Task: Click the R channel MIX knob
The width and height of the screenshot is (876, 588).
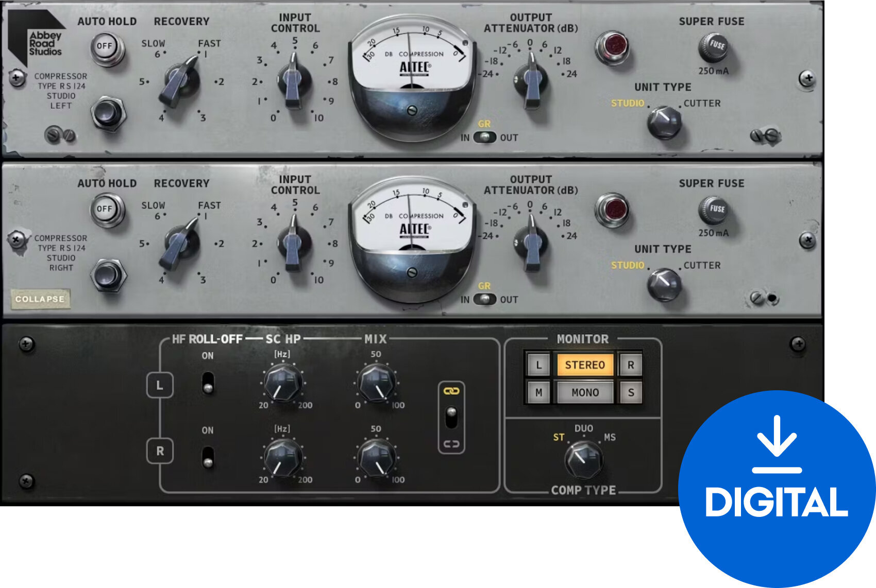Action: coord(377,457)
